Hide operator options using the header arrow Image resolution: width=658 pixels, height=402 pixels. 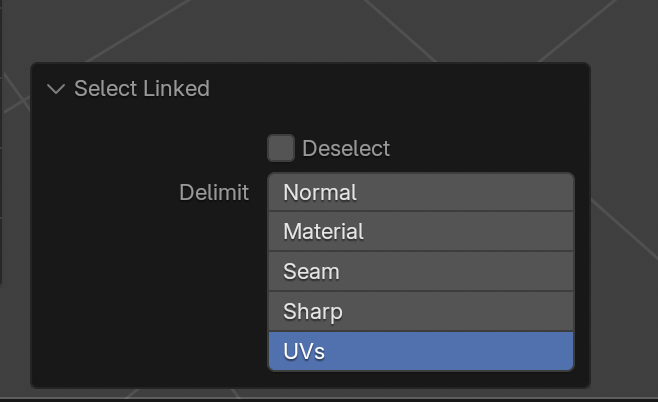(x=56, y=89)
